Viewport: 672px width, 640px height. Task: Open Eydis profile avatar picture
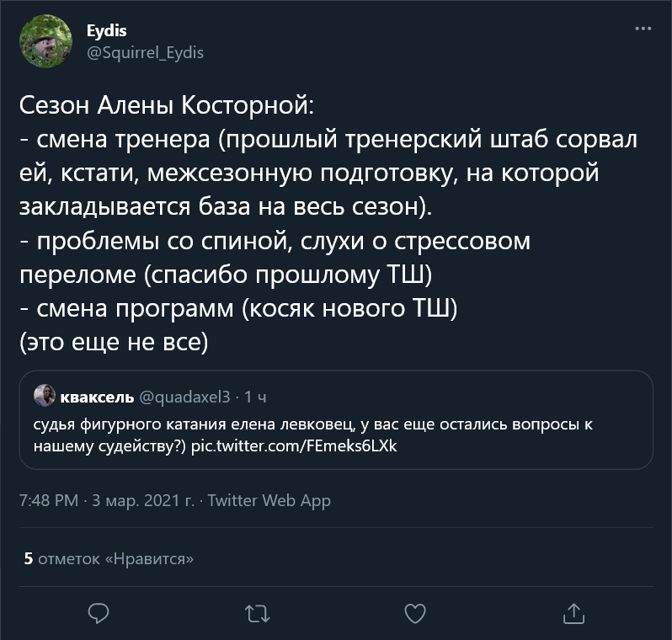(45, 42)
